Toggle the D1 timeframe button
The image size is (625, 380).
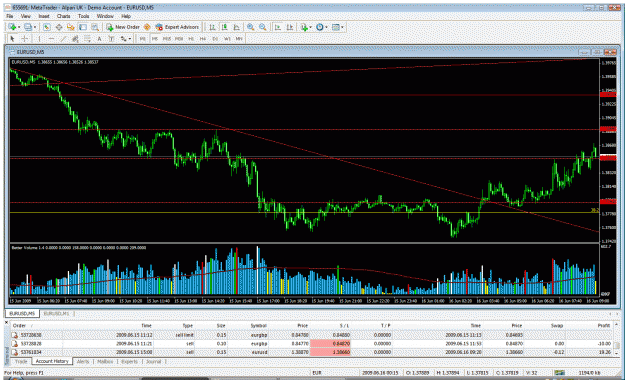(215, 39)
